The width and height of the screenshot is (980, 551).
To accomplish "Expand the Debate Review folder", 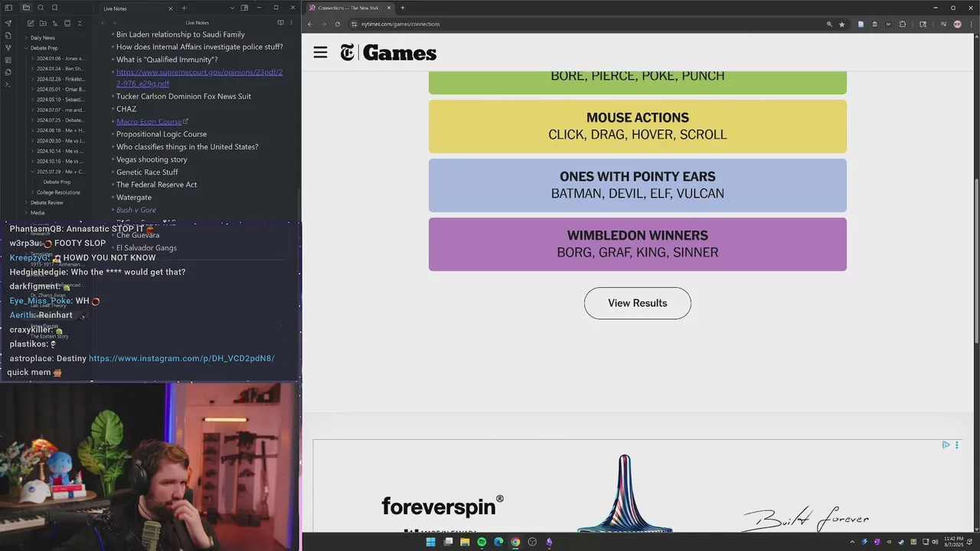I will [x=47, y=203].
